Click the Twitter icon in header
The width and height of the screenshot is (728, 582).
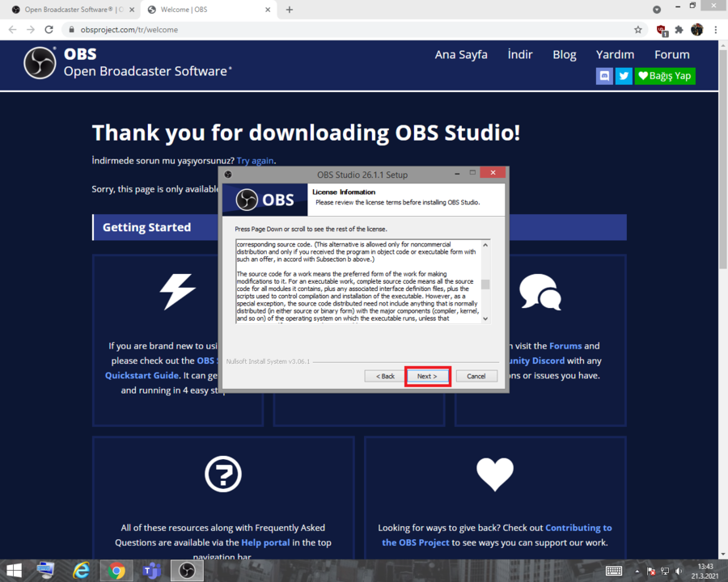pyautogui.click(x=624, y=76)
